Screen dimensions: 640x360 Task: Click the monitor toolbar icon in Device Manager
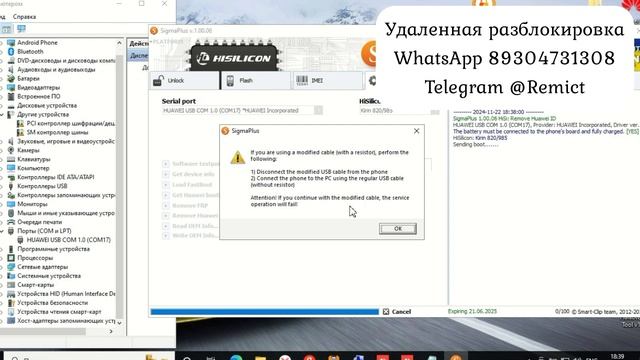coord(21,29)
